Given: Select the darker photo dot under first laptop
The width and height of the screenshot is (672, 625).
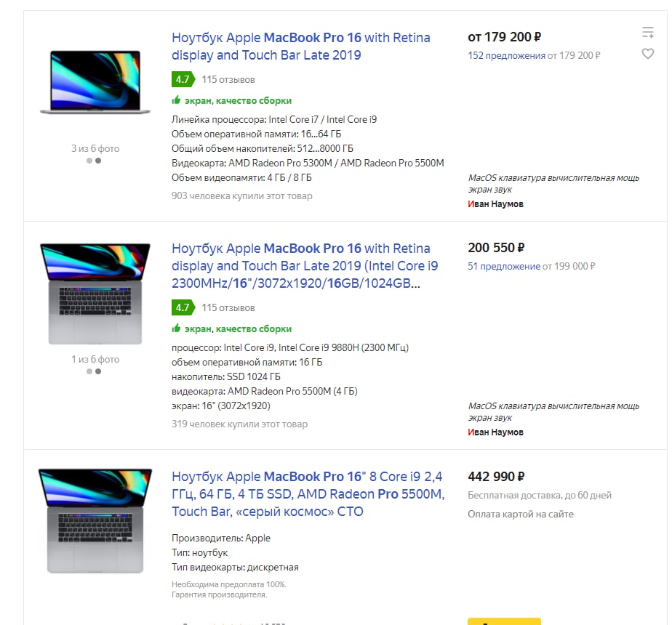Looking at the screenshot, I should (x=98, y=161).
